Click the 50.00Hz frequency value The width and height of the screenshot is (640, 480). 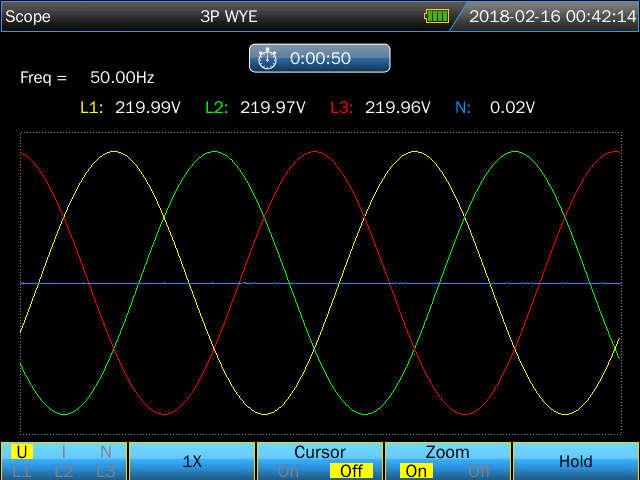[x=122, y=77]
